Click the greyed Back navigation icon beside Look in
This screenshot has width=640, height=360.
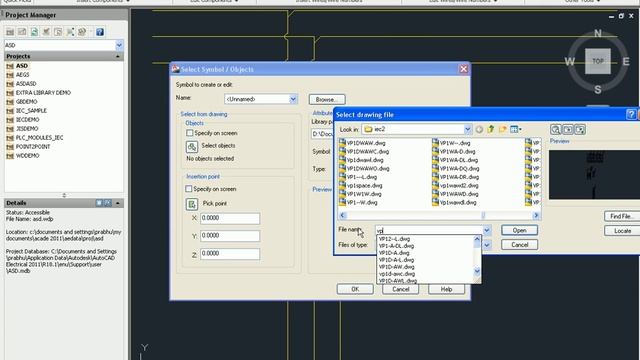(x=480, y=129)
